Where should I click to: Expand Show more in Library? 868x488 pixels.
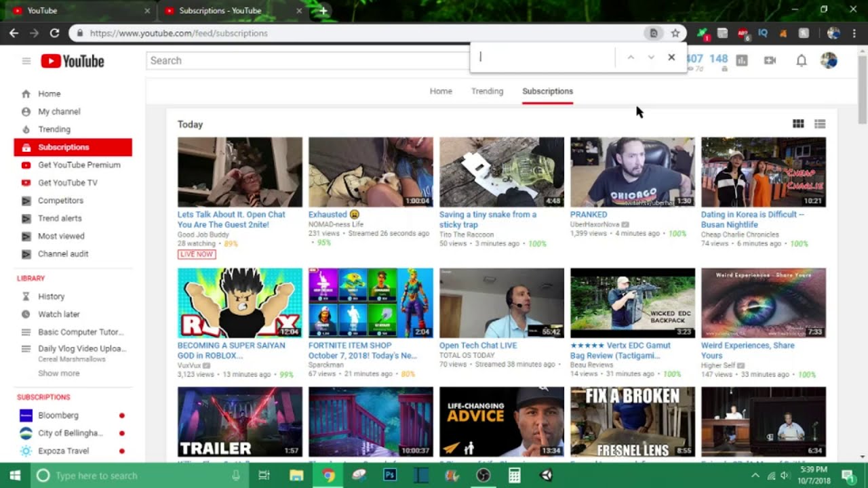58,373
